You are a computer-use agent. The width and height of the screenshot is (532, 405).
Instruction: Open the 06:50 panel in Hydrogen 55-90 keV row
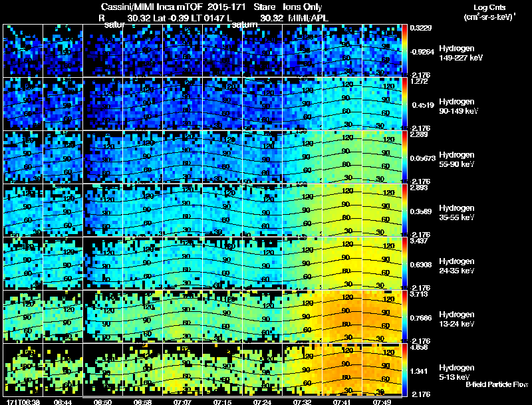103,157
